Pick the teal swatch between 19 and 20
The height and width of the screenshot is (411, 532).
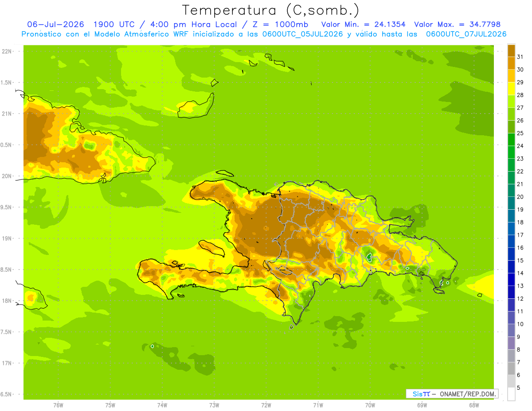click(x=511, y=203)
